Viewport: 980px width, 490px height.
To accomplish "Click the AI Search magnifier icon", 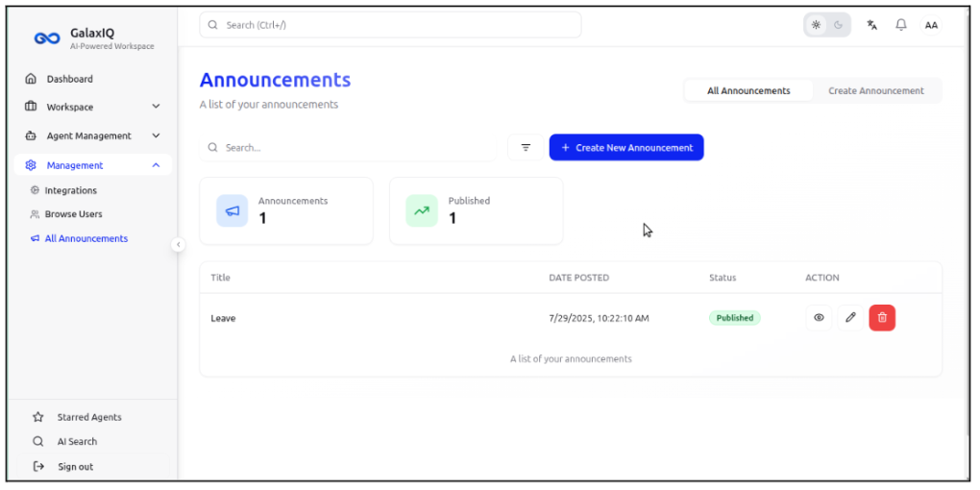I will click(38, 441).
